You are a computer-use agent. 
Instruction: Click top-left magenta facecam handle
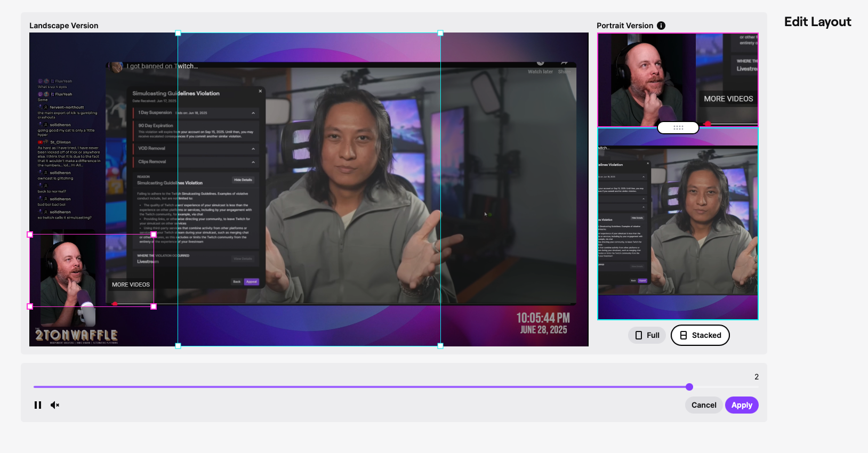pyautogui.click(x=30, y=234)
